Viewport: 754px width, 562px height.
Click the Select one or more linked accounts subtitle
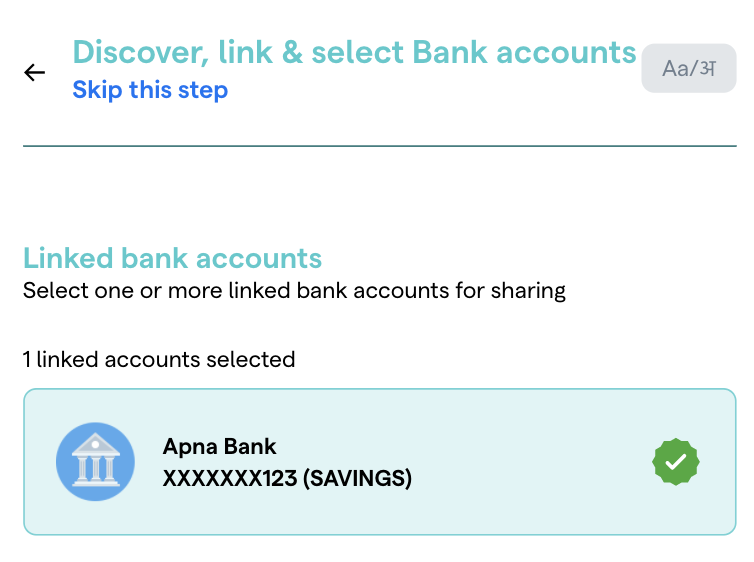tap(294, 291)
